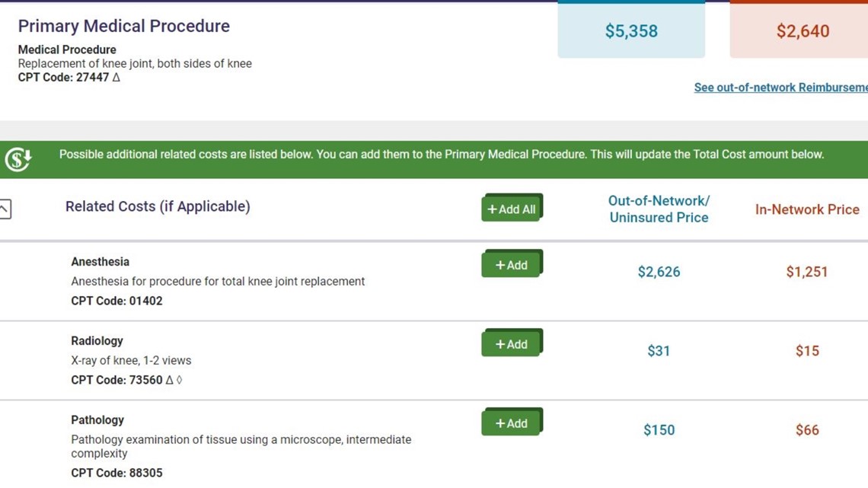
Task: Add the Pathology examination cost
Action: tap(512, 423)
